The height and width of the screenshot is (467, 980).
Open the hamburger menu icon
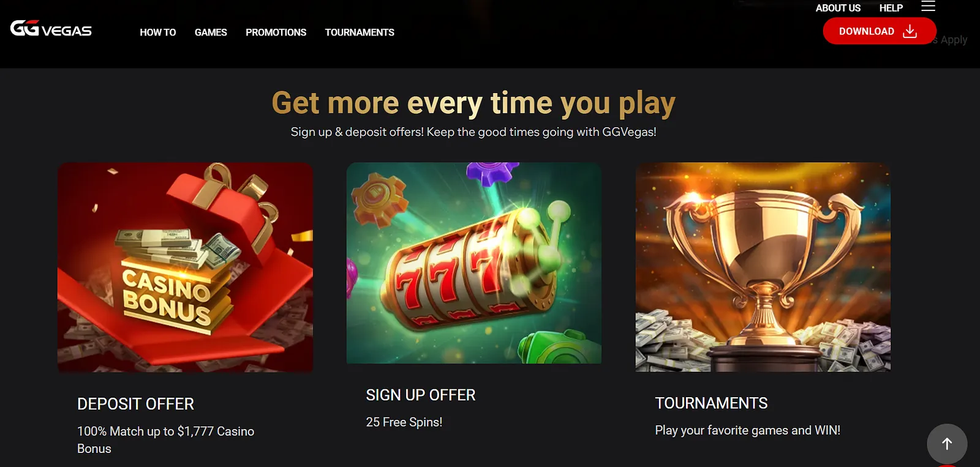tap(928, 7)
